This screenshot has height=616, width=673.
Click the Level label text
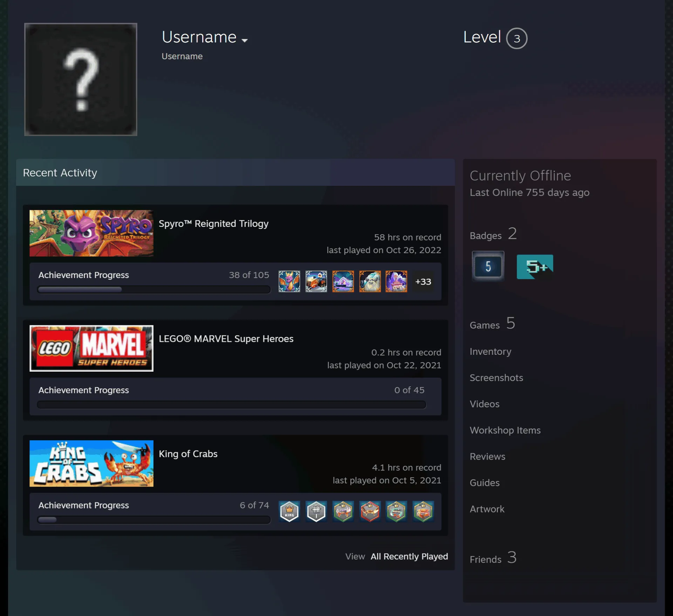coord(482,37)
